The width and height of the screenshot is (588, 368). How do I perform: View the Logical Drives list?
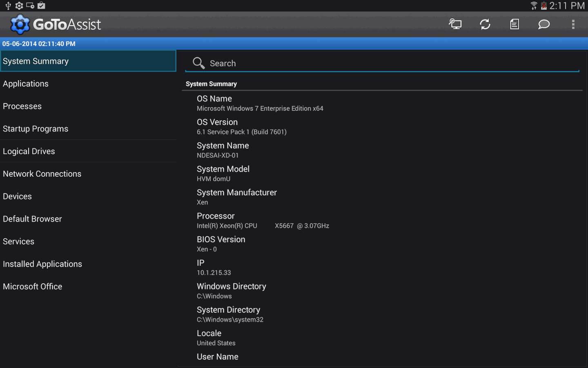pos(29,151)
